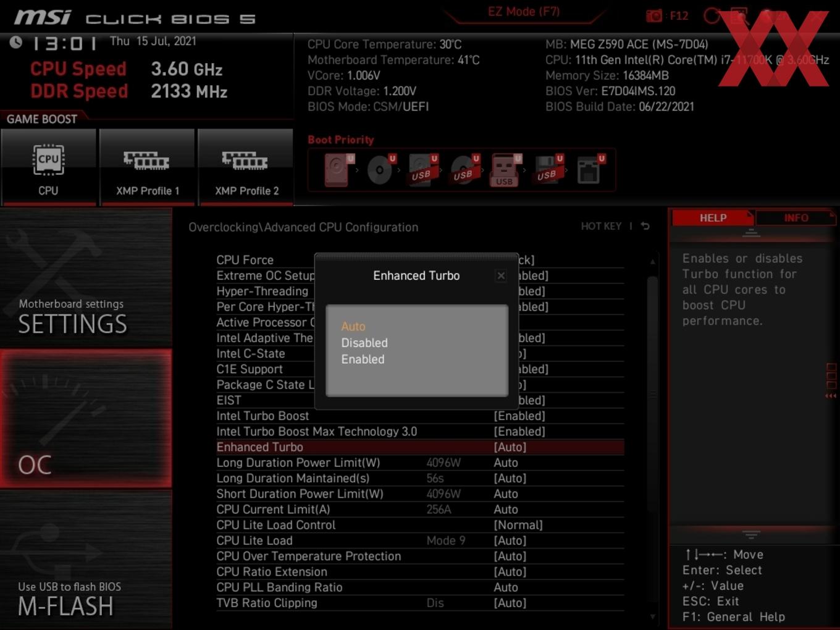Open CPU Lite Load Control [Normal] value
Viewport: 840px width, 630px height.
coord(518,525)
